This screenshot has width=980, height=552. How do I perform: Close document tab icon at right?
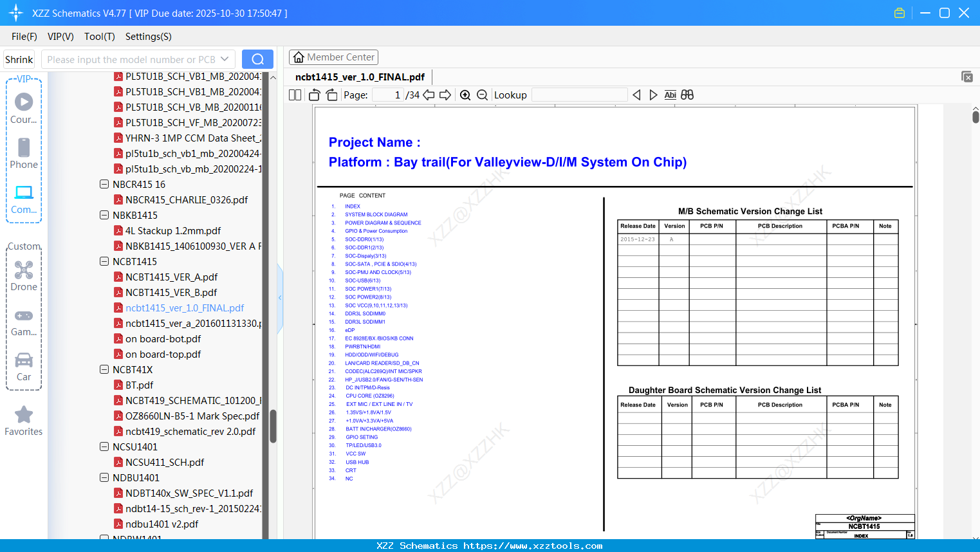(967, 77)
